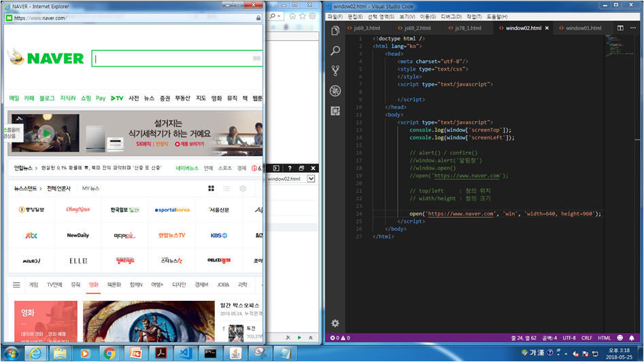Open the on-screen keyboard icon in search box

pos(256,58)
